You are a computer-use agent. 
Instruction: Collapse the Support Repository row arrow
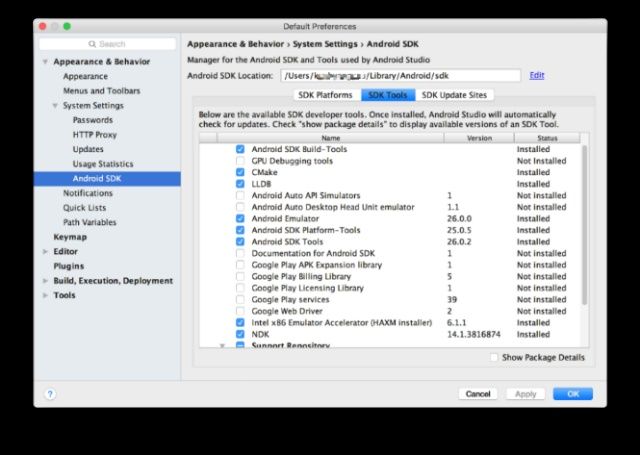pyautogui.click(x=222, y=345)
